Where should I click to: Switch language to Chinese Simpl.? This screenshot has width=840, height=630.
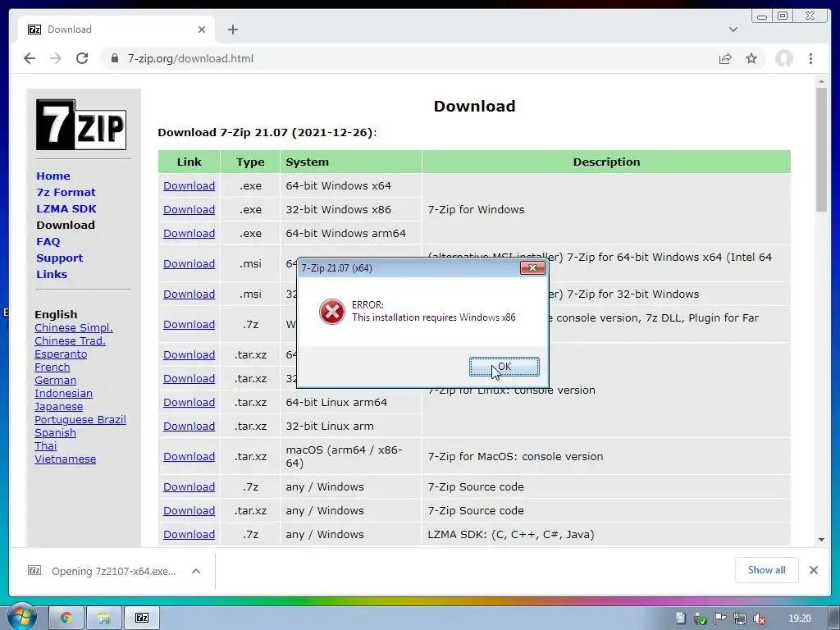coord(73,328)
